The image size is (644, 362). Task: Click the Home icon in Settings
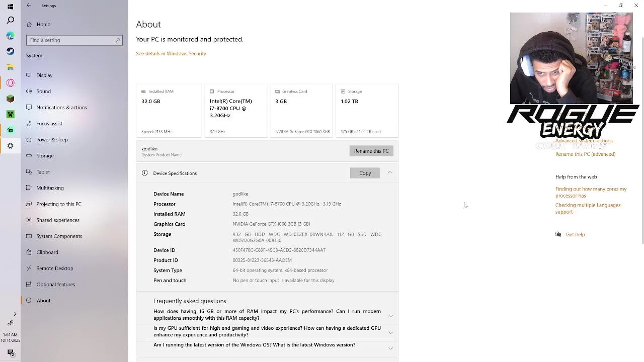tap(29, 24)
